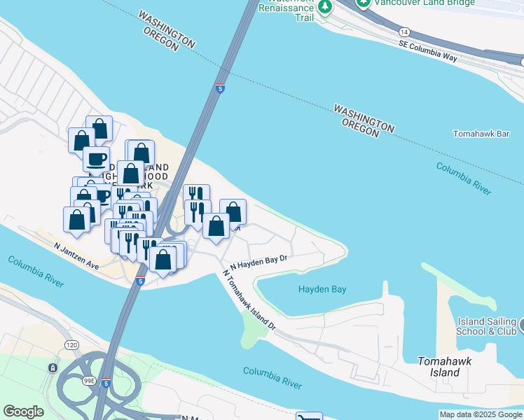Click the coffee cup cafe marker
Screen dimensions: 524x420
(96, 160)
